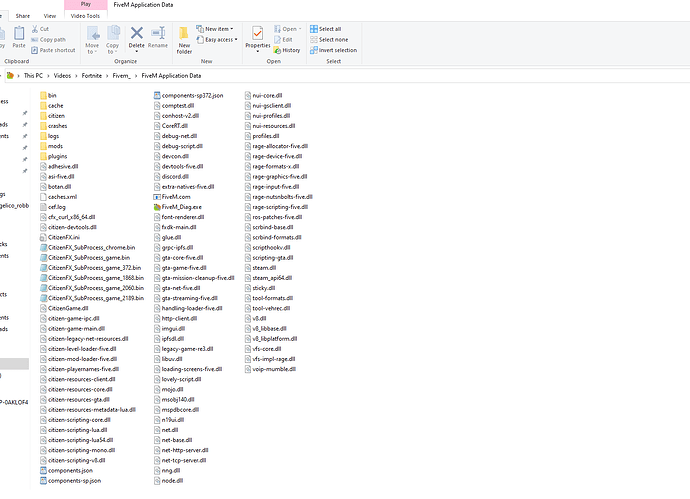Viewport: 690px width, 499px height.
Task: Select the logs folder
Action: click(49, 136)
